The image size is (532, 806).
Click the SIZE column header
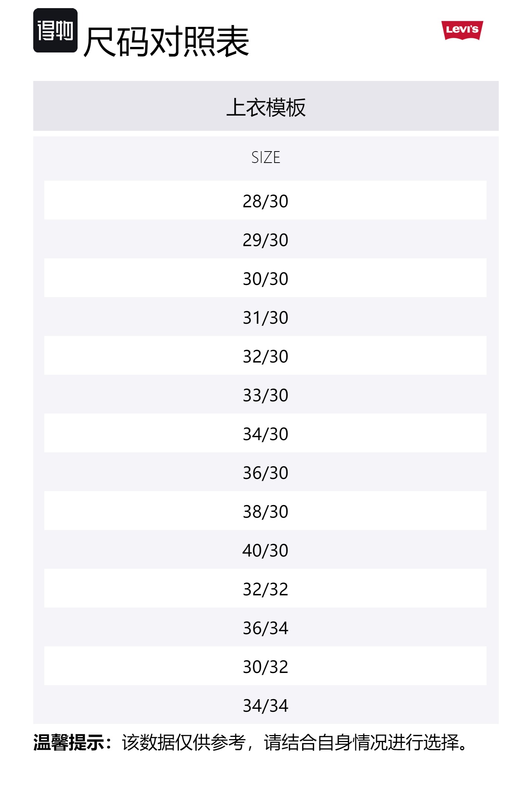(x=266, y=158)
